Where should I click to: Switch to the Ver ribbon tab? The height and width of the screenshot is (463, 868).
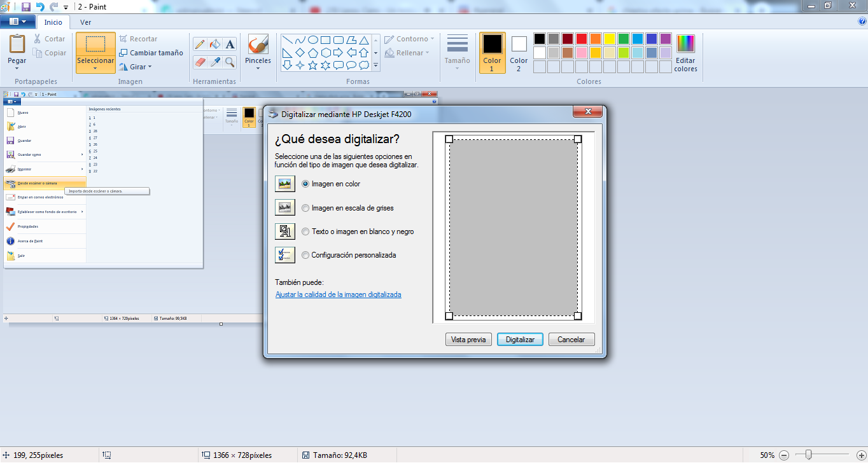coord(85,22)
